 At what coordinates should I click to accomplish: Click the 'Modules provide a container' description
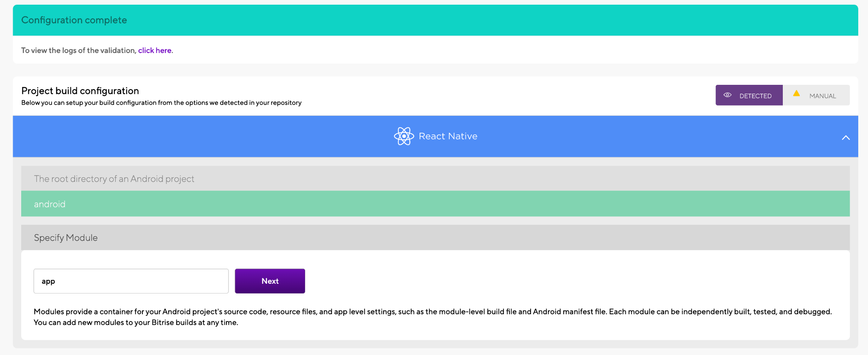coord(433,317)
